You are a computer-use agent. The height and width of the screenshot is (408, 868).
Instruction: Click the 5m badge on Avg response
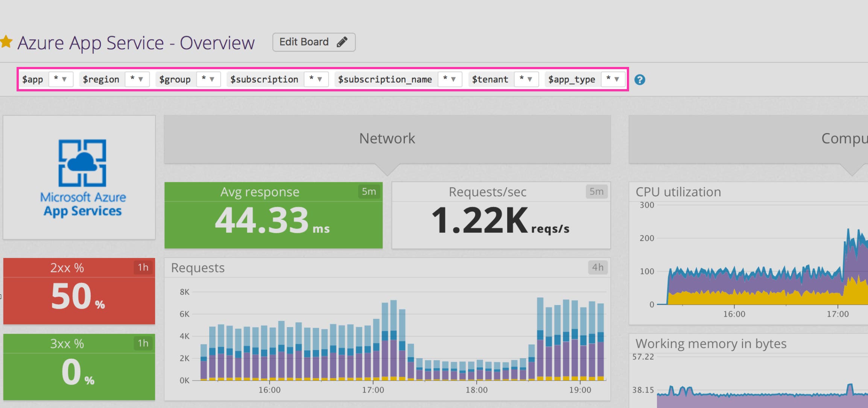(368, 192)
